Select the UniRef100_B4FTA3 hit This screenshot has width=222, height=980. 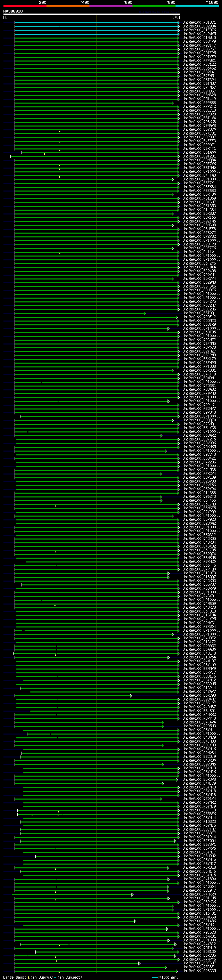tap(199, 175)
